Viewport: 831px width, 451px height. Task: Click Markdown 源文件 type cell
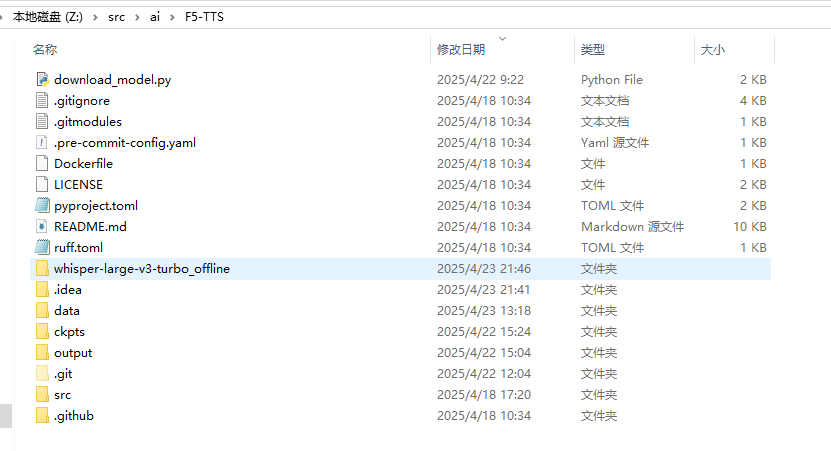(632, 227)
